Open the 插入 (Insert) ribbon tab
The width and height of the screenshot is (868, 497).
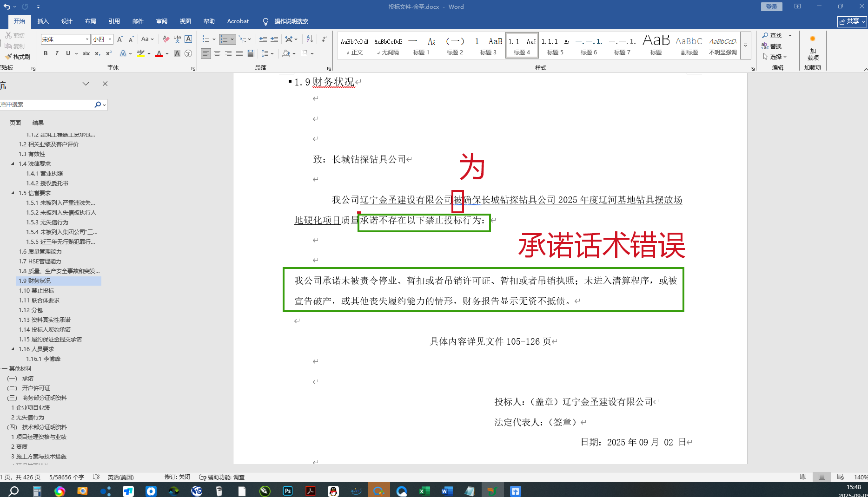[43, 21]
